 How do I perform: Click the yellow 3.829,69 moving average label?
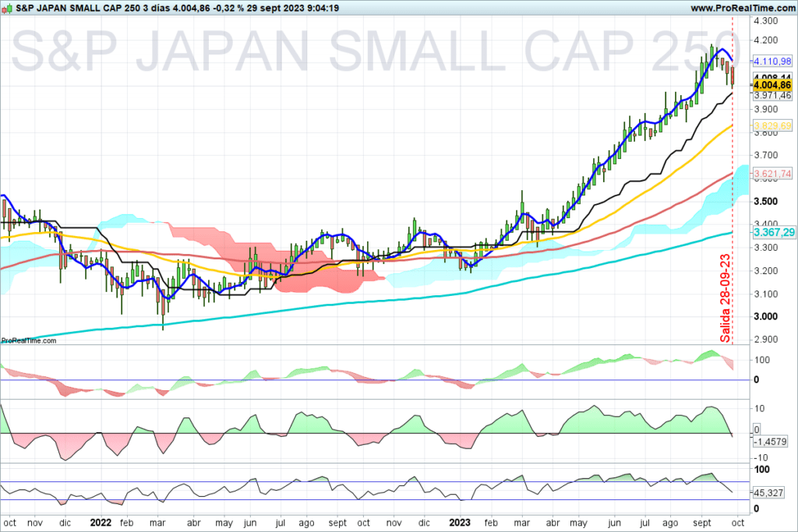772,125
